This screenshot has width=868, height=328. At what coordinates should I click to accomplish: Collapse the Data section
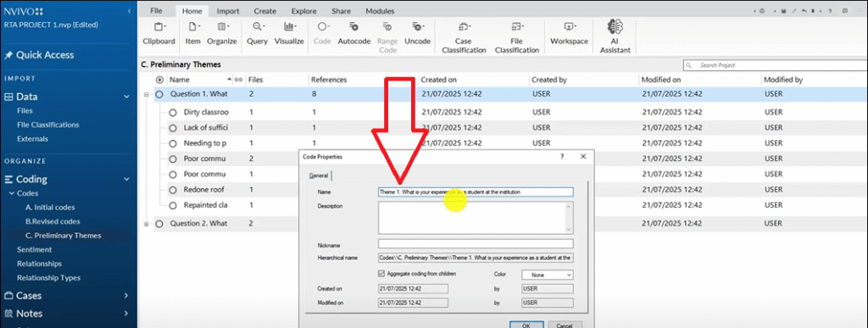point(127,97)
